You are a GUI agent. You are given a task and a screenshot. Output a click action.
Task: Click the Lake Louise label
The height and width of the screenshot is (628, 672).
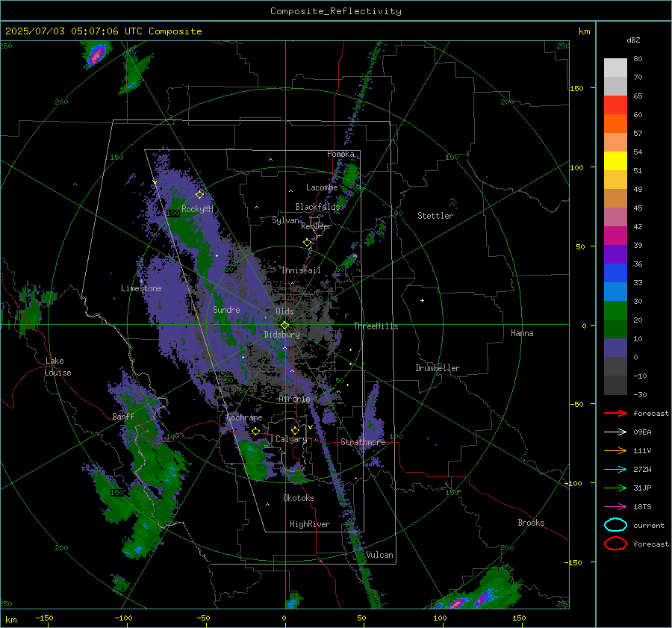[57, 367]
